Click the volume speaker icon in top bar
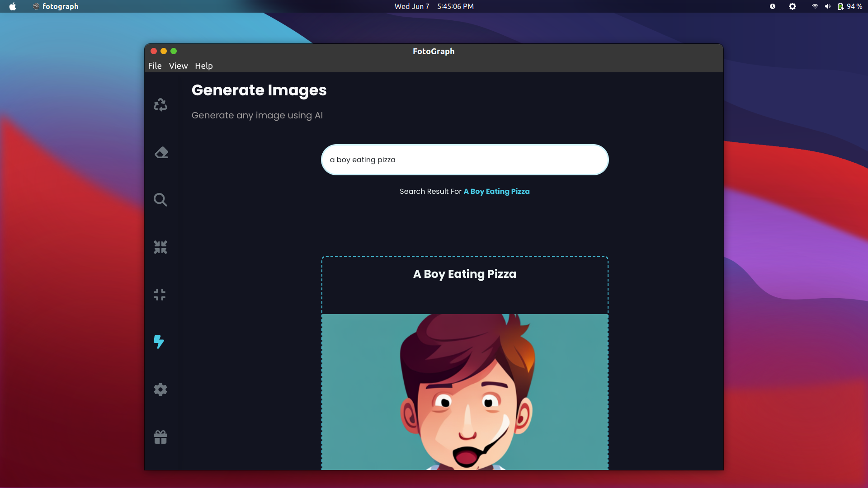This screenshot has height=488, width=868. (827, 6)
